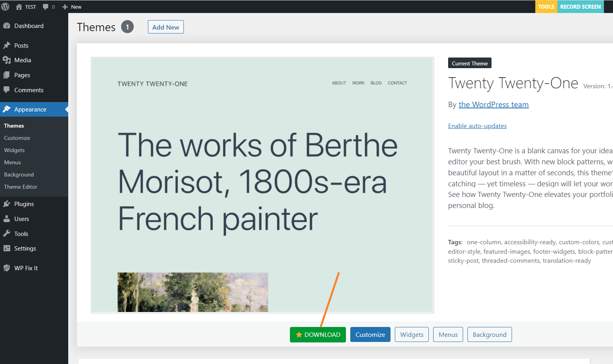Click the WordPress logo icon
This screenshot has width=613, height=364.
coord(5,7)
